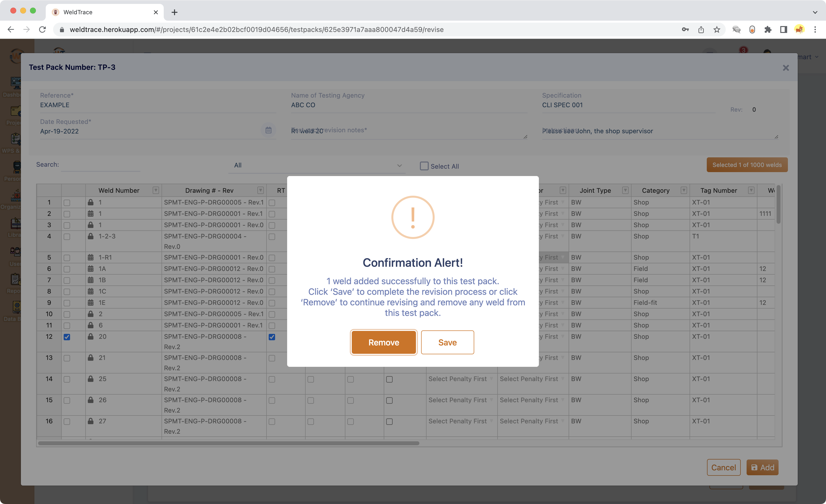Image resolution: width=826 pixels, height=504 pixels.
Task: Open Chrome three-dot menu
Action: click(x=815, y=30)
